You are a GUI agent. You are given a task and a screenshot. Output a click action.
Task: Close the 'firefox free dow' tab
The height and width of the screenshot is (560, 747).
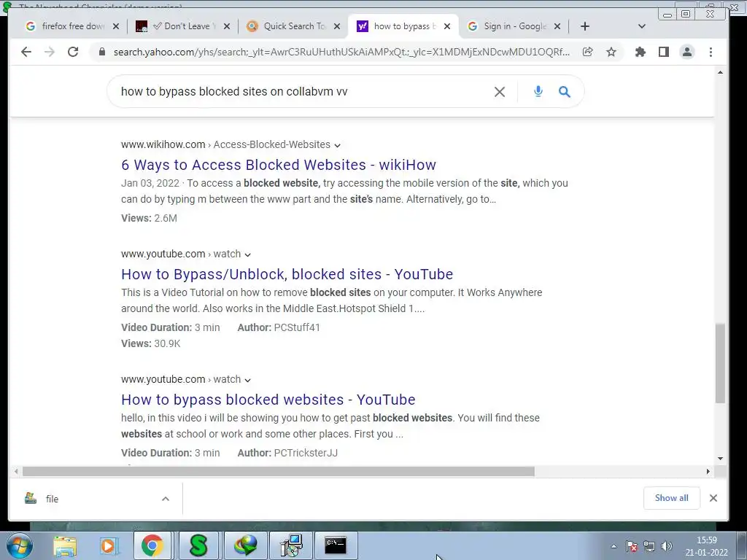[x=116, y=26]
